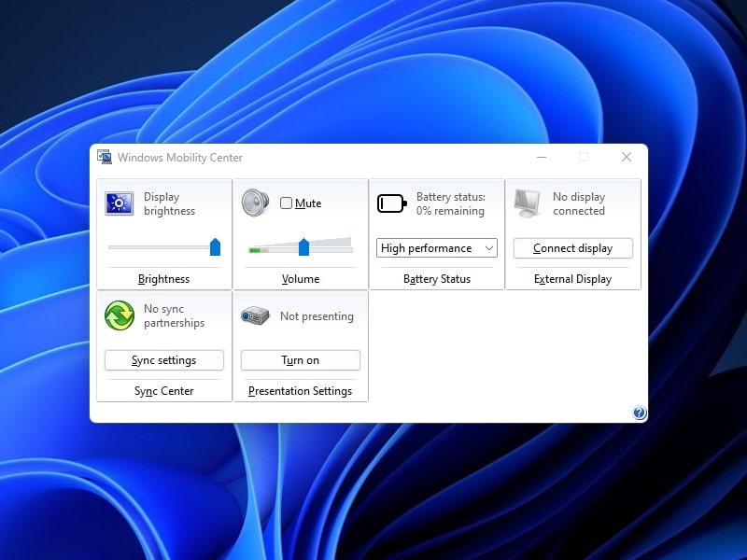Open Sync settings button
This screenshot has height=560, width=747.
click(x=164, y=360)
